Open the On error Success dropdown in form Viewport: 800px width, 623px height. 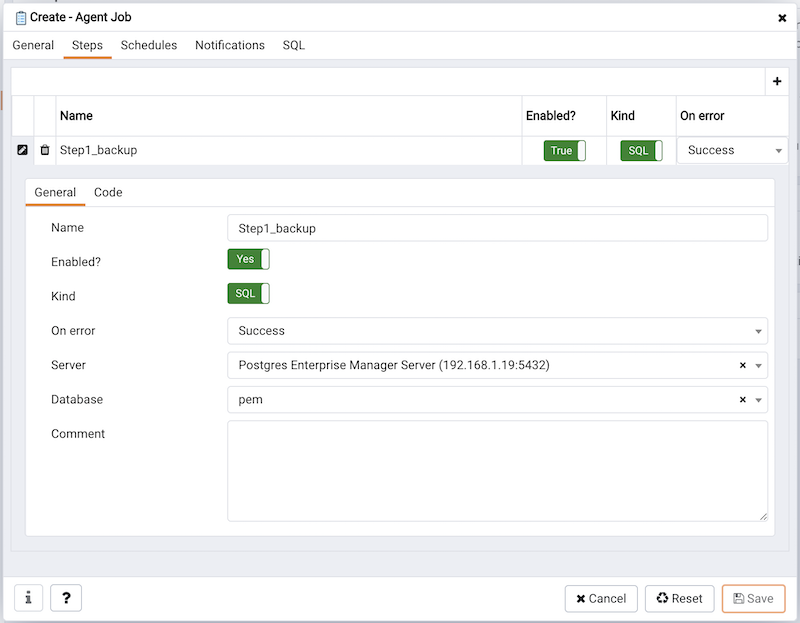coord(497,331)
